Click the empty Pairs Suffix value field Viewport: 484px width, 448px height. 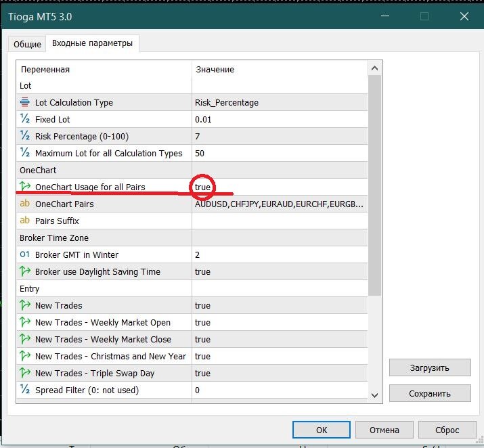[x=280, y=221]
